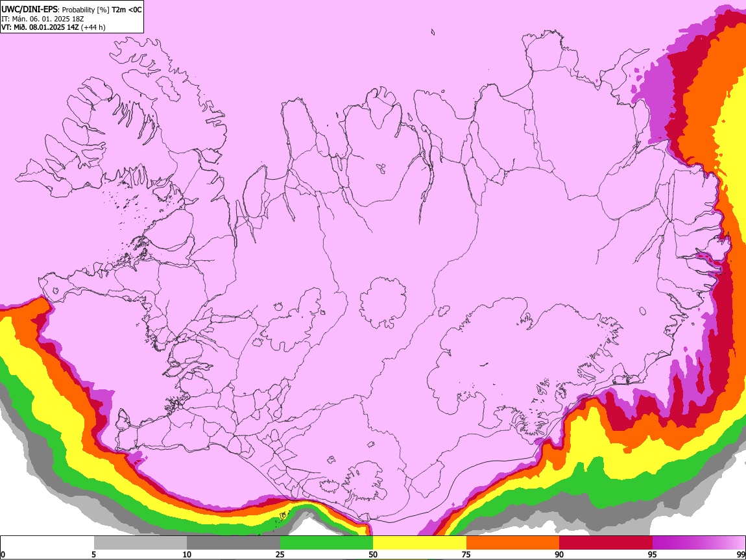Click the legend tick label '10'
This screenshot has width=746, height=560.
tap(187, 554)
